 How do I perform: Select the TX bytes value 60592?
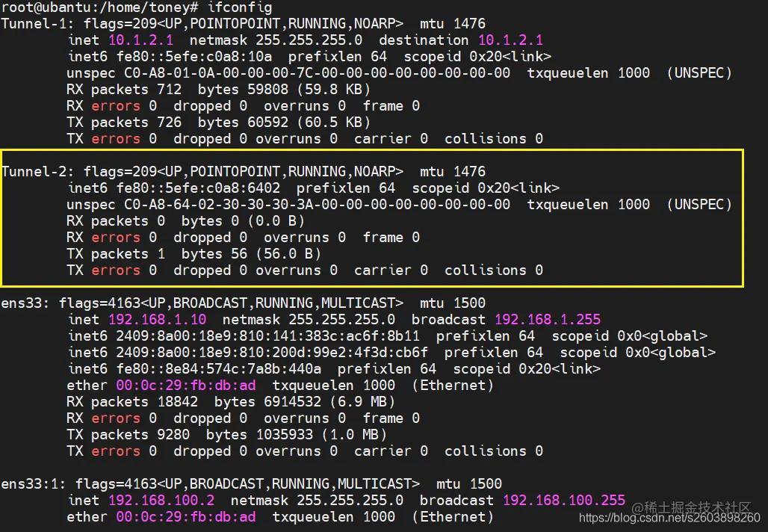point(267,123)
